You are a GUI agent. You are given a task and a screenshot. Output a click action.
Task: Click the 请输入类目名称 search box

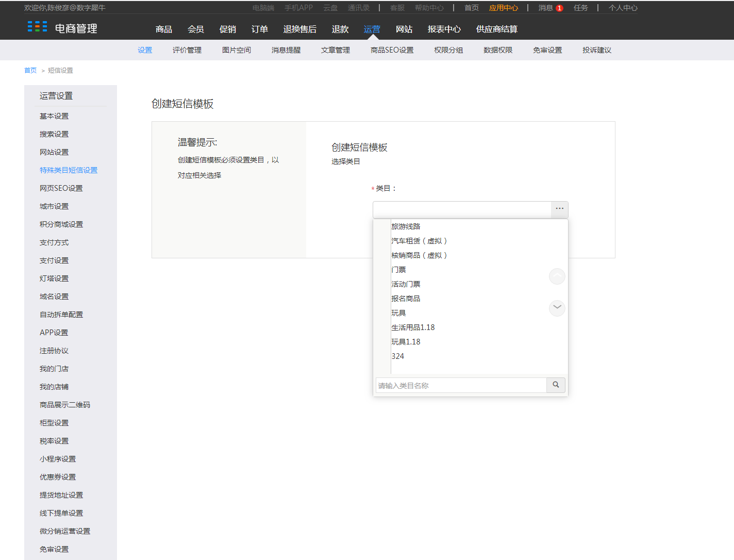pyautogui.click(x=461, y=385)
